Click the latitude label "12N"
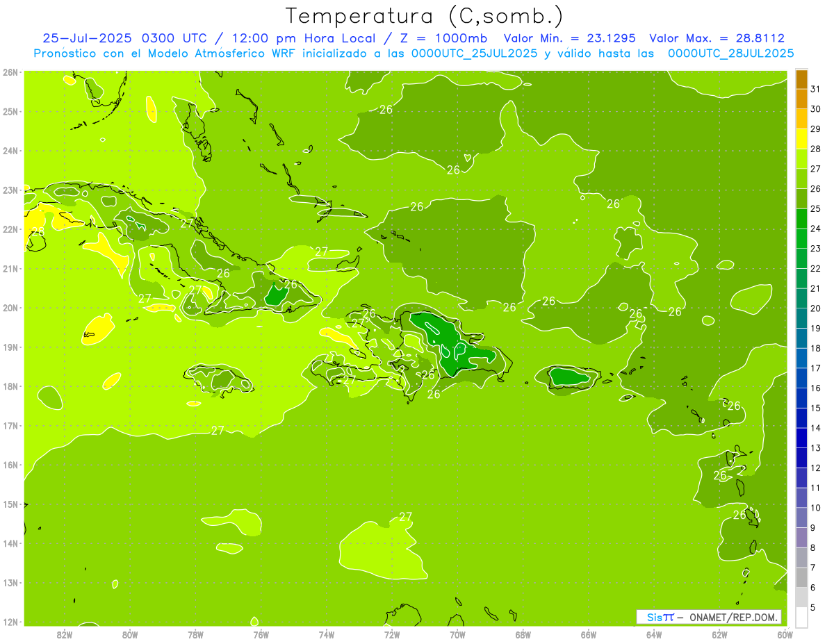834x644 pixels. pyautogui.click(x=10, y=622)
